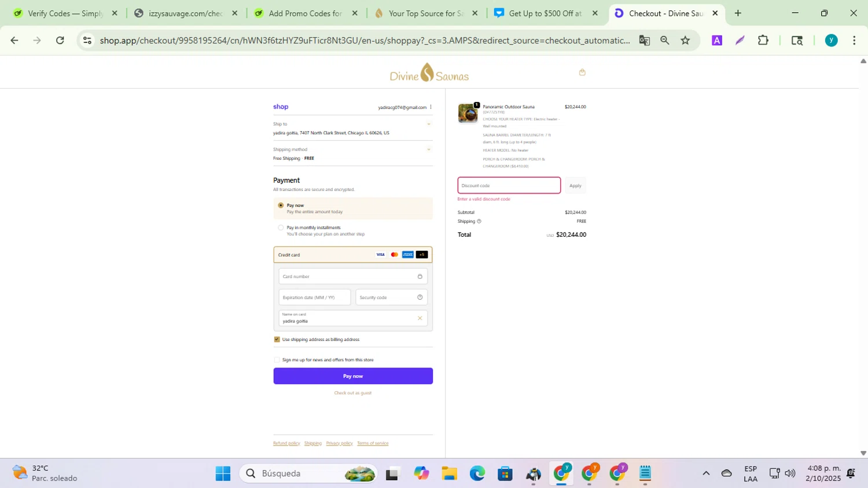The width and height of the screenshot is (868, 488).
Task: Click the shipping info question icon
Action: 479,221
